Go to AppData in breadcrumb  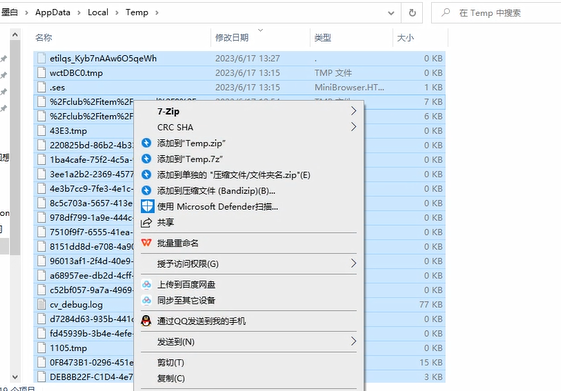(x=53, y=13)
